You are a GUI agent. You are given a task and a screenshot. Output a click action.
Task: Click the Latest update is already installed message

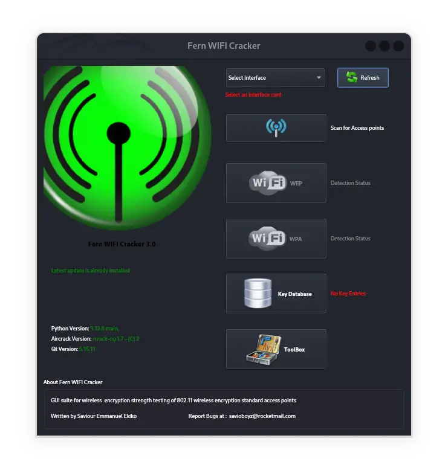[x=91, y=271]
